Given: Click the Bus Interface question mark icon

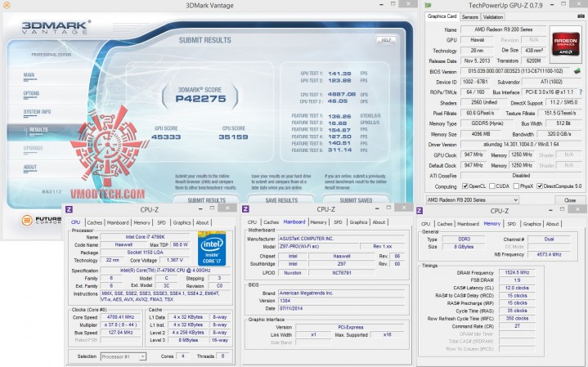Looking at the screenshot, I should pos(581,92).
